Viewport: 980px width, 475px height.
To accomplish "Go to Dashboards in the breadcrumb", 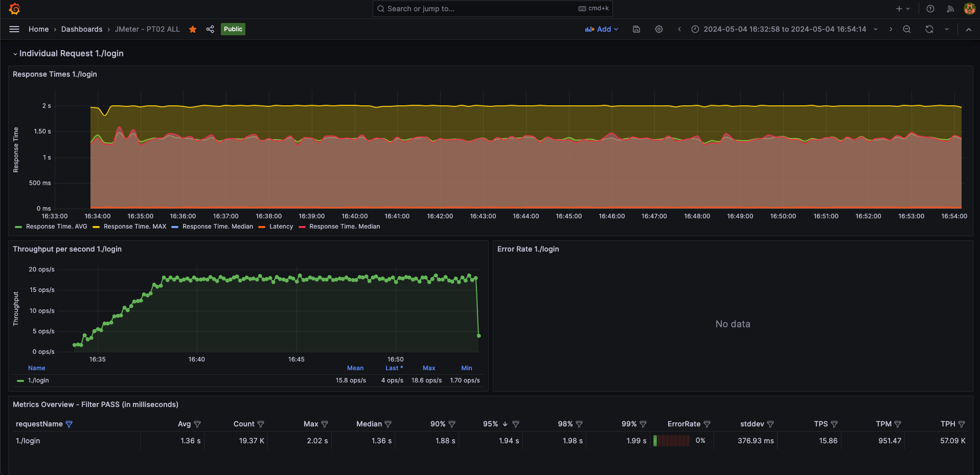I will tap(82, 29).
